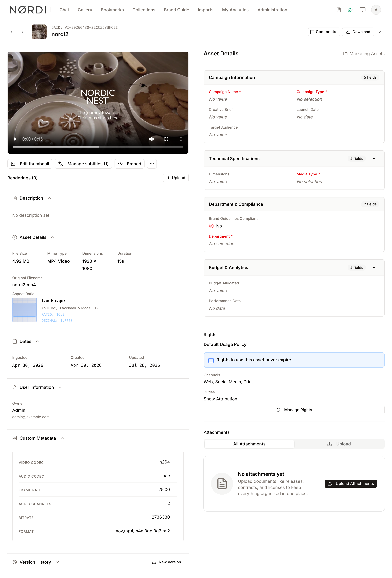The width and height of the screenshot is (392, 578).
Task: Click the nordi2 header thumbnail
Action: click(x=39, y=32)
